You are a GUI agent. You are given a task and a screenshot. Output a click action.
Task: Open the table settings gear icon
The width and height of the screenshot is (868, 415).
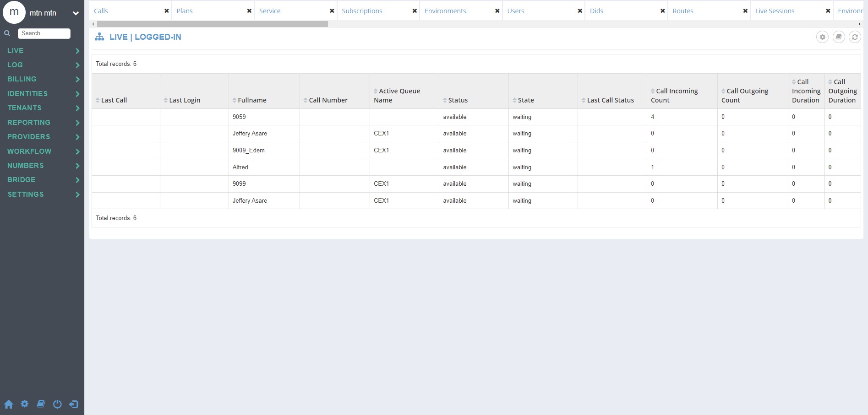822,37
